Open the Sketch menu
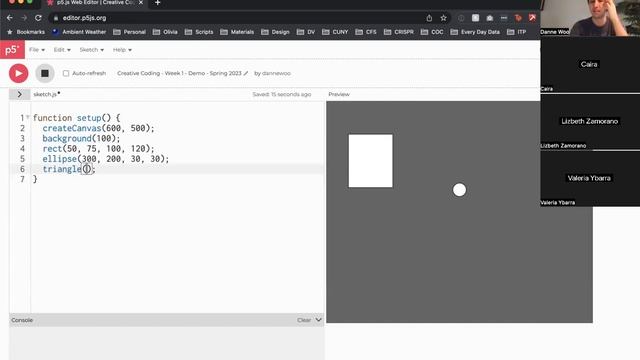 point(91,50)
